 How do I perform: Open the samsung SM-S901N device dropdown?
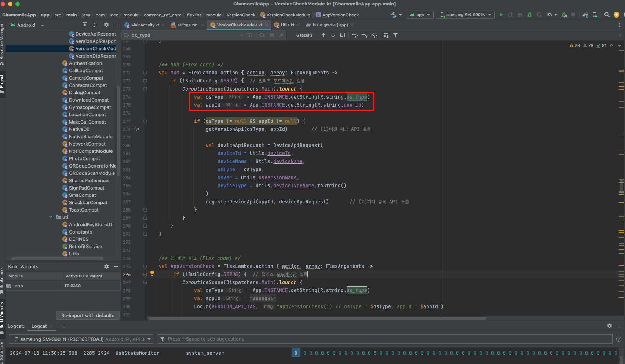[465, 15]
